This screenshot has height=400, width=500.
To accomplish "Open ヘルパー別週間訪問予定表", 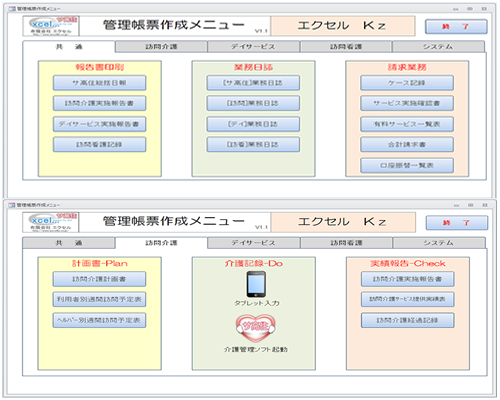I will (x=99, y=320).
